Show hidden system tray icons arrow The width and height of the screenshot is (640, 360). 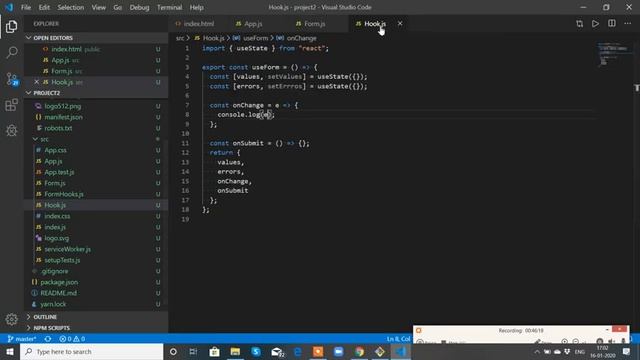click(x=537, y=352)
